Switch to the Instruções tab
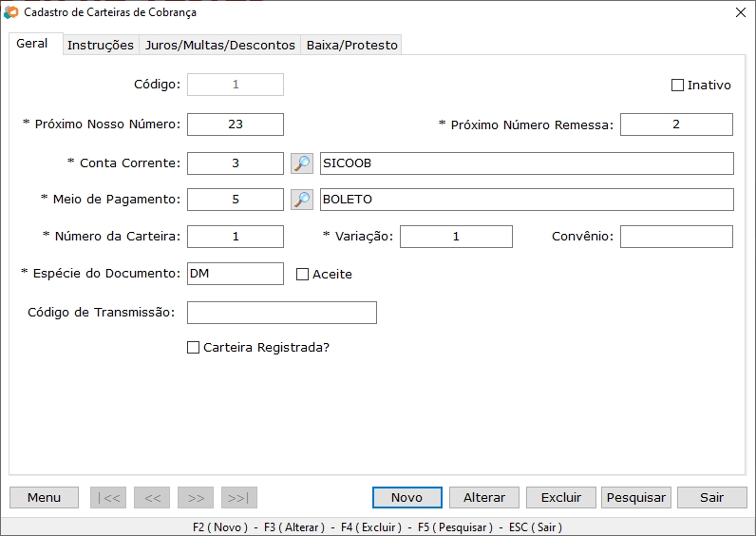 101,45
